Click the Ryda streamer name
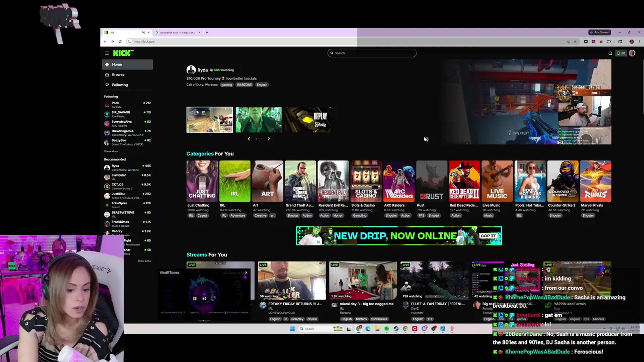 (202, 70)
